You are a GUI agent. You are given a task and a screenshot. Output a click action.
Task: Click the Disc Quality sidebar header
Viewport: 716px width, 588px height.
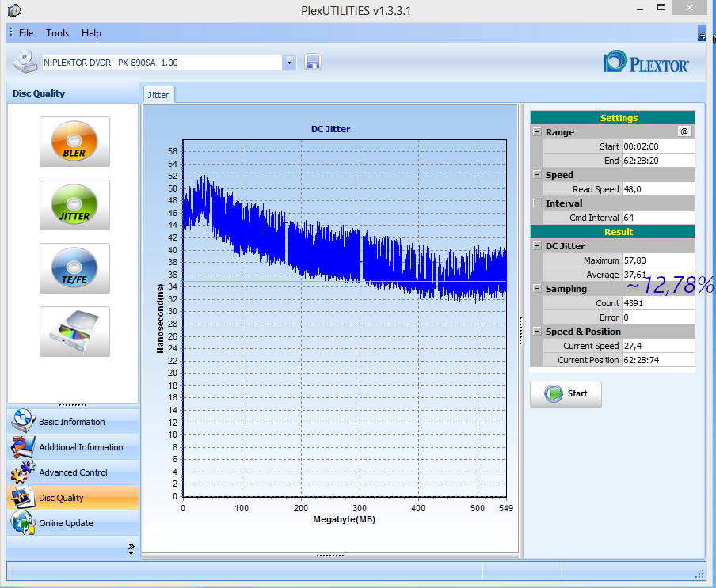coord(73,93)
